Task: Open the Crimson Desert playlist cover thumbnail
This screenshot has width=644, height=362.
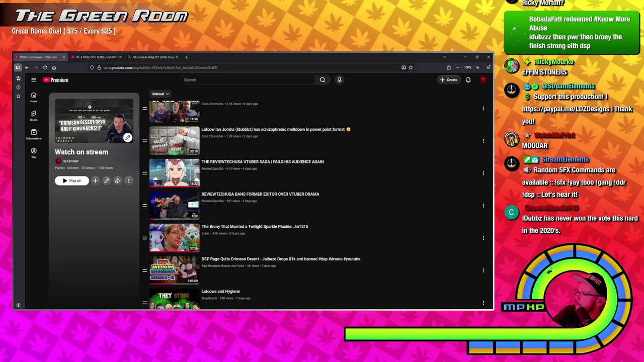Action: 94,121
